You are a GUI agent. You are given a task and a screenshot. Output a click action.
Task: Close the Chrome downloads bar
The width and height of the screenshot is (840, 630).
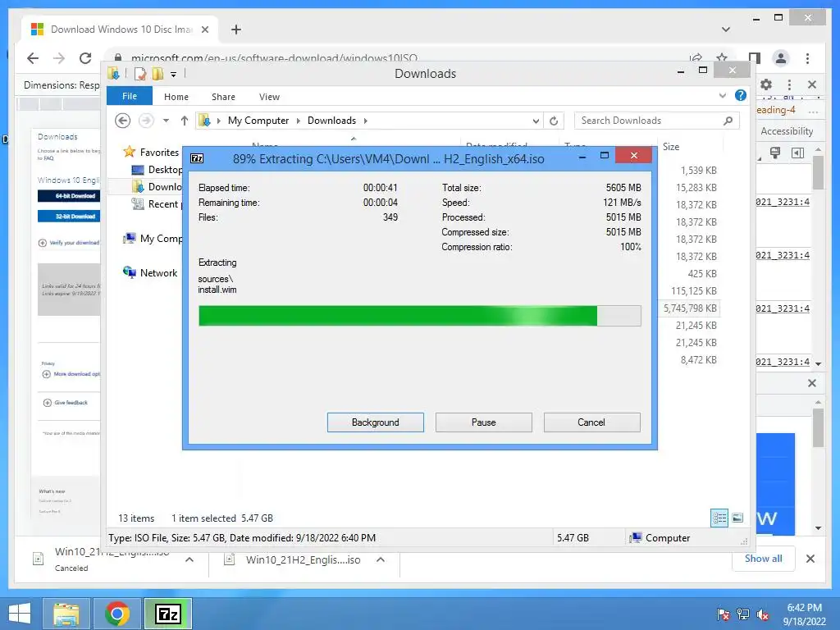pyautogui.click(x=810, y=559)
